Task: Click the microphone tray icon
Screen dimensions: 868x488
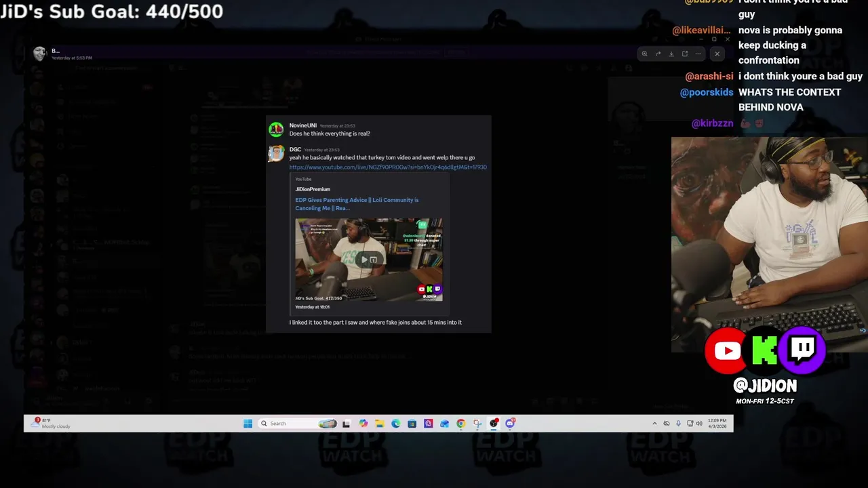Action: pyautogui.click(x=678, y=424)
